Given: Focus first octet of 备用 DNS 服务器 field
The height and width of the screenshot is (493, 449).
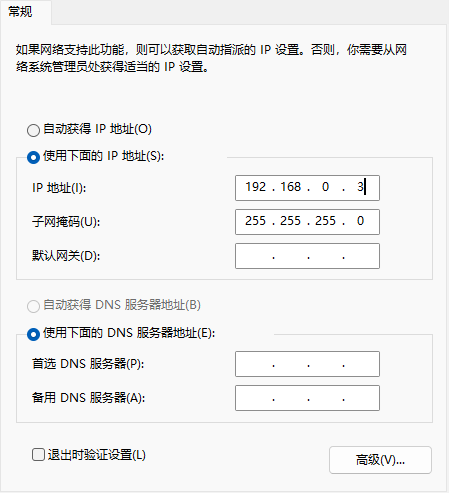Looking at the screenshot, I should (x=256, y=398).
